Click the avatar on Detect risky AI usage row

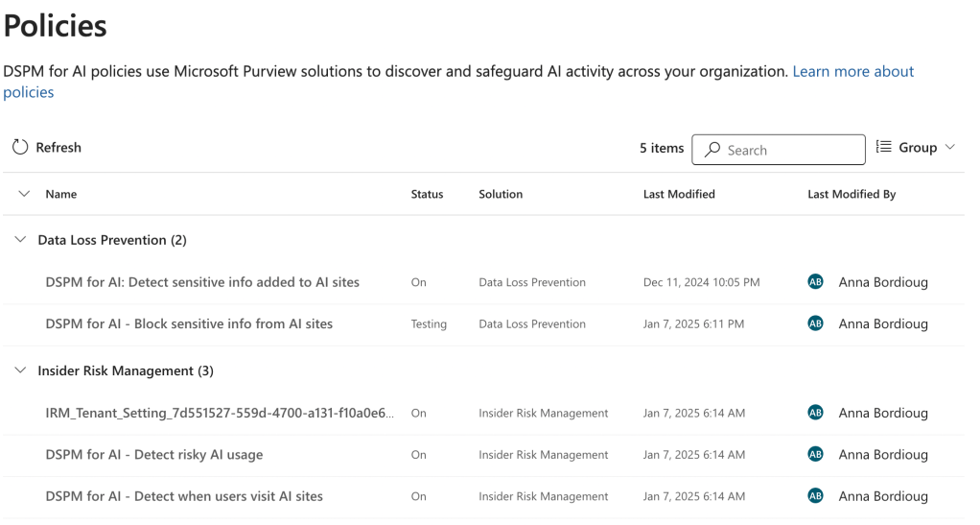click(816, 454)
